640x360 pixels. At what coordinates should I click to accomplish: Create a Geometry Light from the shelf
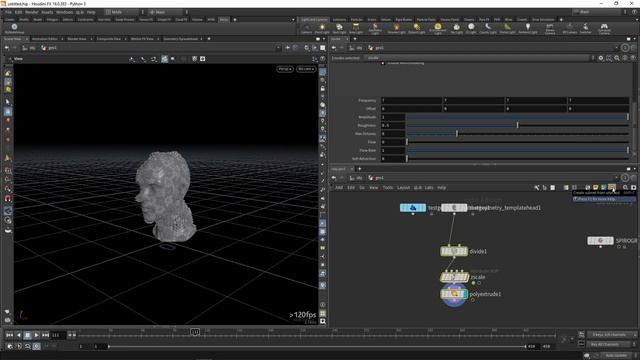[x=375, y=29]
